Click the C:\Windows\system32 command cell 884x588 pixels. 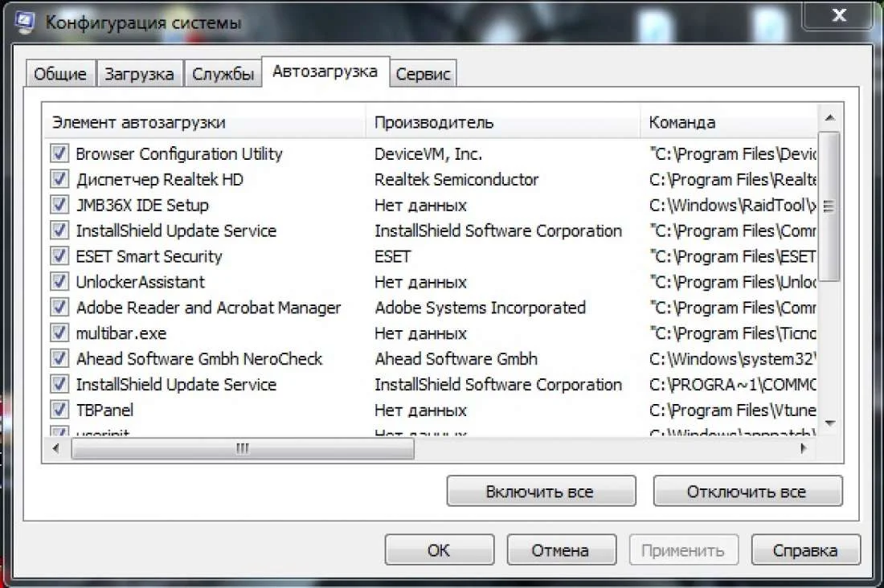[x=732, y=358]
